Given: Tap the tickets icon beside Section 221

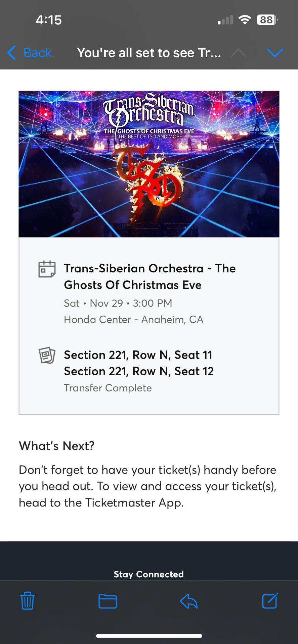Looking at the screenshot, I should (x=47, y=356).
